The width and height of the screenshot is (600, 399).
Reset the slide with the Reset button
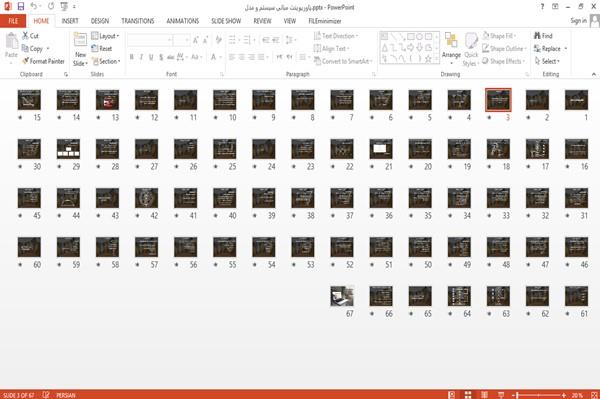point(102,49)
